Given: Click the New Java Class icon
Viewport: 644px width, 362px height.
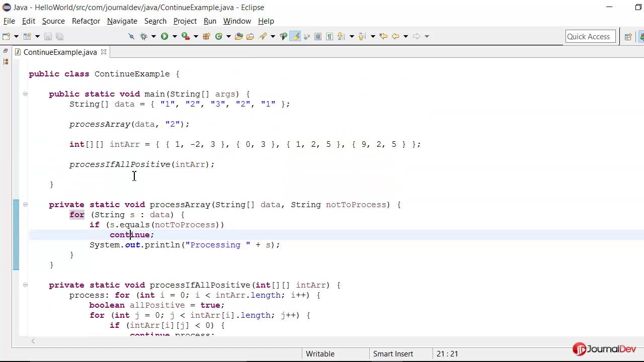Looking at the screenshot, I should coord(218,36).
